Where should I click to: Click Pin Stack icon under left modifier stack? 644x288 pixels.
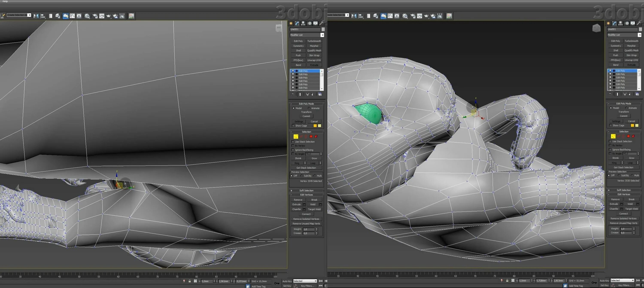click(293, 94)
